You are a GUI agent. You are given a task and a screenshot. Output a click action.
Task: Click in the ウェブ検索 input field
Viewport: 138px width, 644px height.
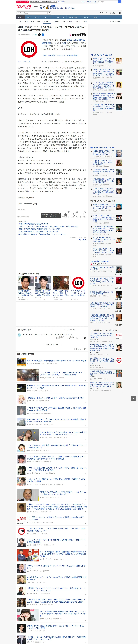tap(108, 2)
